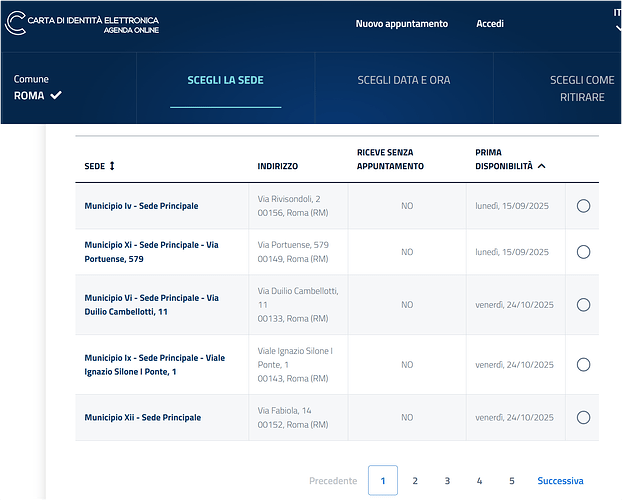
Task: Jump to results page 3
Action: click(x=447, y=481)
